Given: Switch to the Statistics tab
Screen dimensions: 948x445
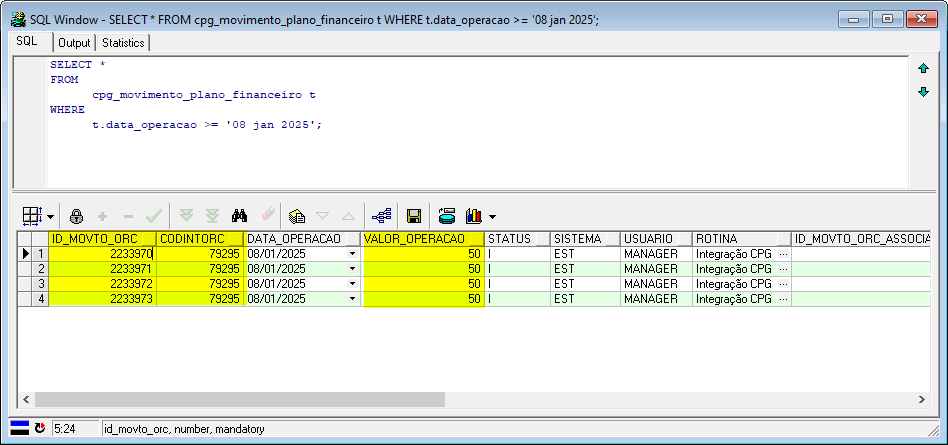Looking at the screenshot, I should point(123,43).
